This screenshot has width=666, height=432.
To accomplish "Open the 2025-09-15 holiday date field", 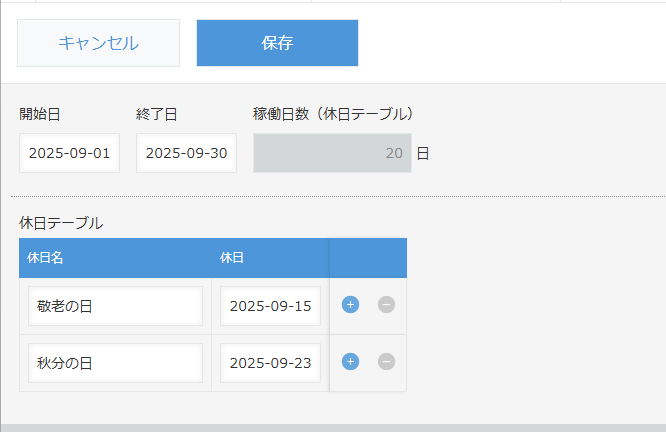I will click(270, 306).
